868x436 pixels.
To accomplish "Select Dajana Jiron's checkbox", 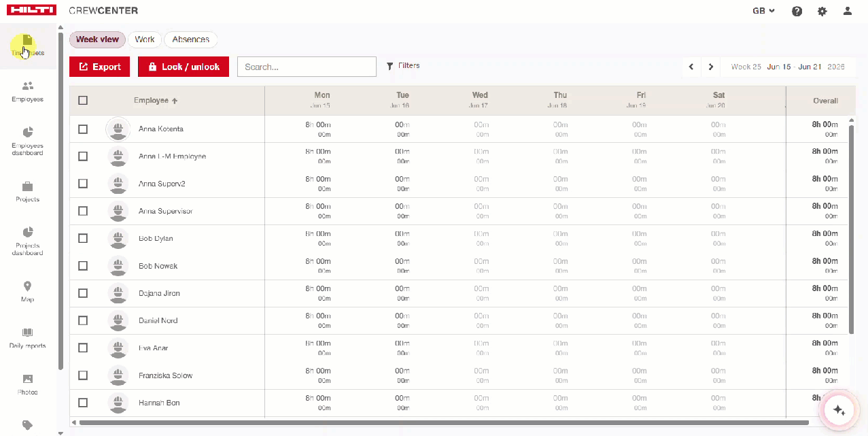I will 83,293.
